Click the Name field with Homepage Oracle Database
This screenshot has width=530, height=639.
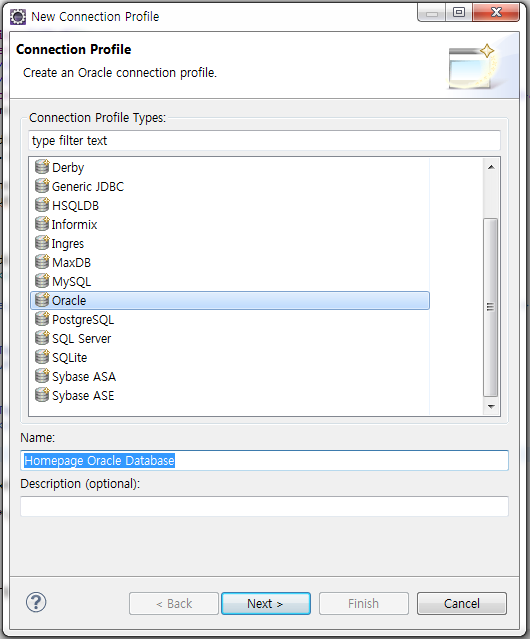[264, 461]
